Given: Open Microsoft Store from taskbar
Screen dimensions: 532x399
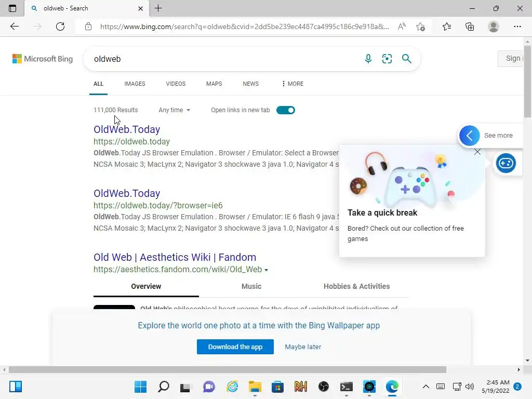Looking at the screenshot, I should (277, 387).
